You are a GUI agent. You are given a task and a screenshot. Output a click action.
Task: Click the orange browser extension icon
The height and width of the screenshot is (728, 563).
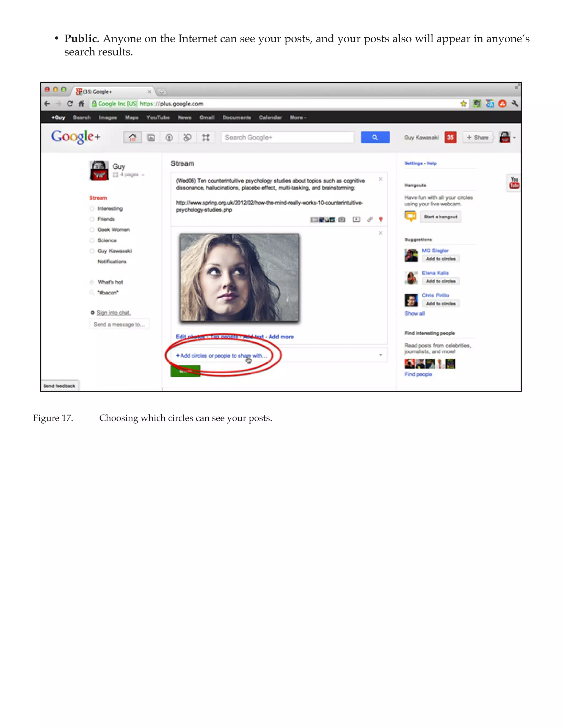pyautogui.click(x=502, y=104)
